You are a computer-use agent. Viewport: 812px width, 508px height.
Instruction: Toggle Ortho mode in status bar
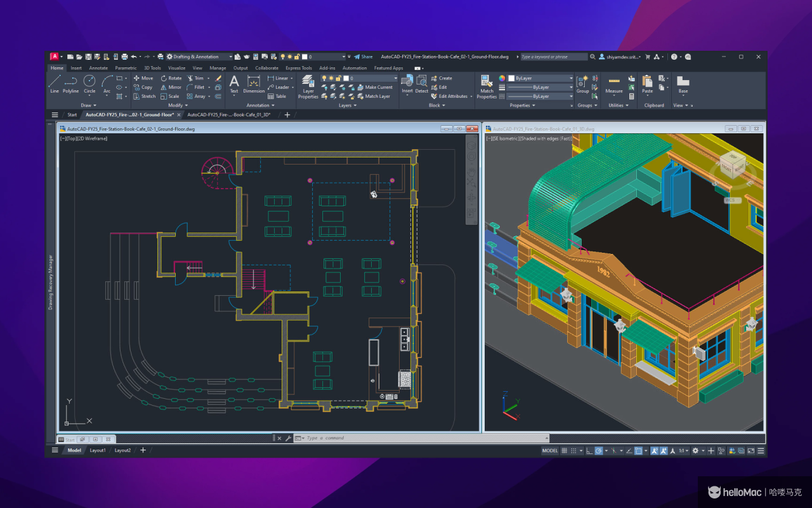click(x=589, y=450)
